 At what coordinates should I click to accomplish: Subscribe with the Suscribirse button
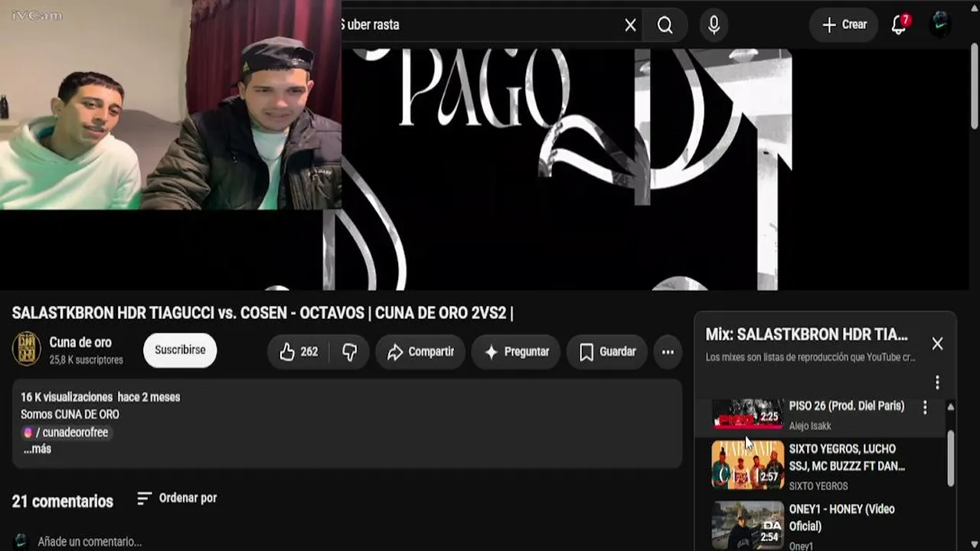coord(180,350)
